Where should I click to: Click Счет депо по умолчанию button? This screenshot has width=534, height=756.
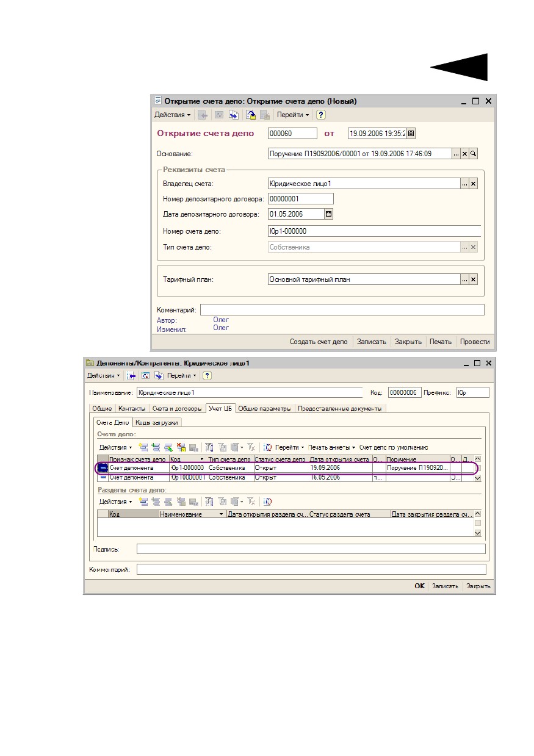(x=394, y=447)
